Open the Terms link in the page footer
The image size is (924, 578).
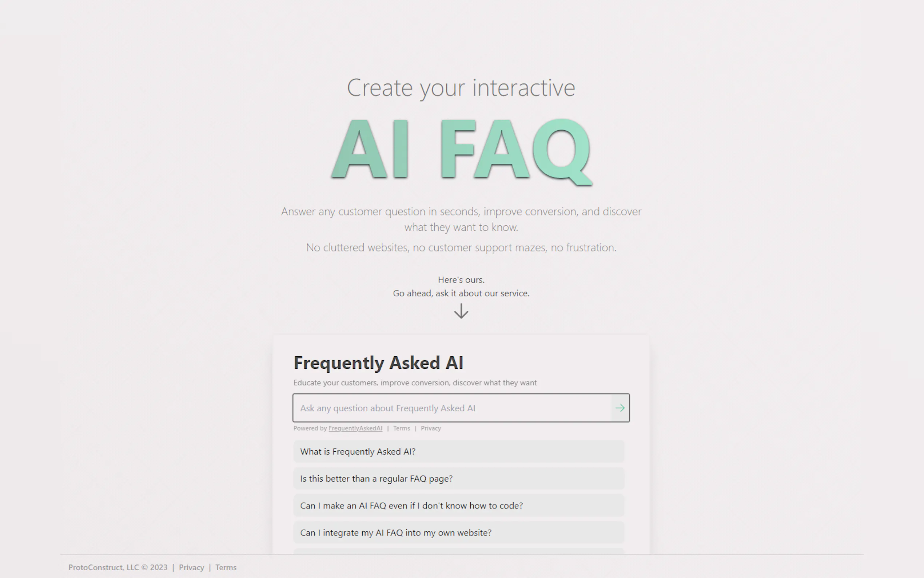click(226, 567)
